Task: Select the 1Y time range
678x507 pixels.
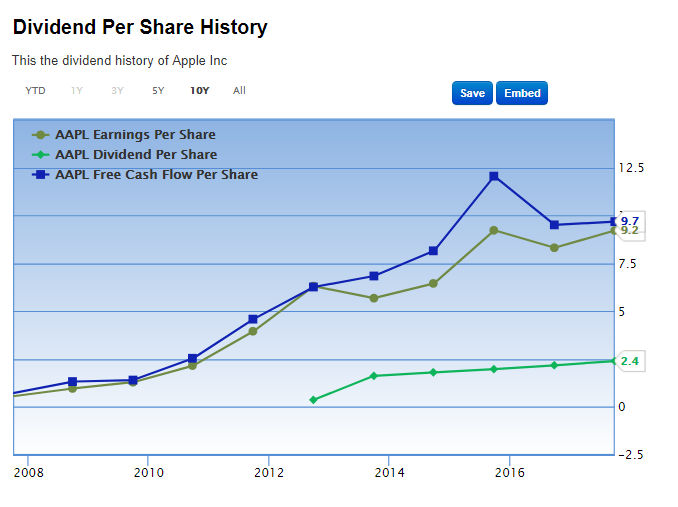Action: pyautogui.click(x=77, y=91)
